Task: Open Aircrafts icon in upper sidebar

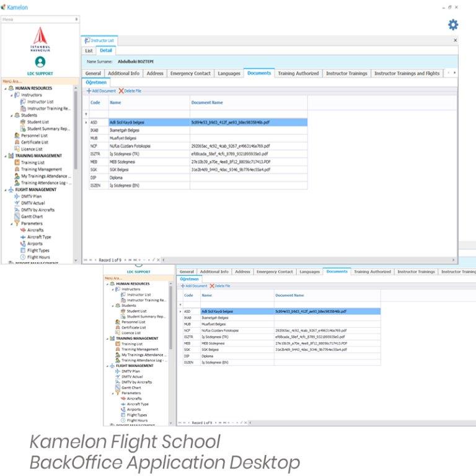Action: click(x=23, y=230)
